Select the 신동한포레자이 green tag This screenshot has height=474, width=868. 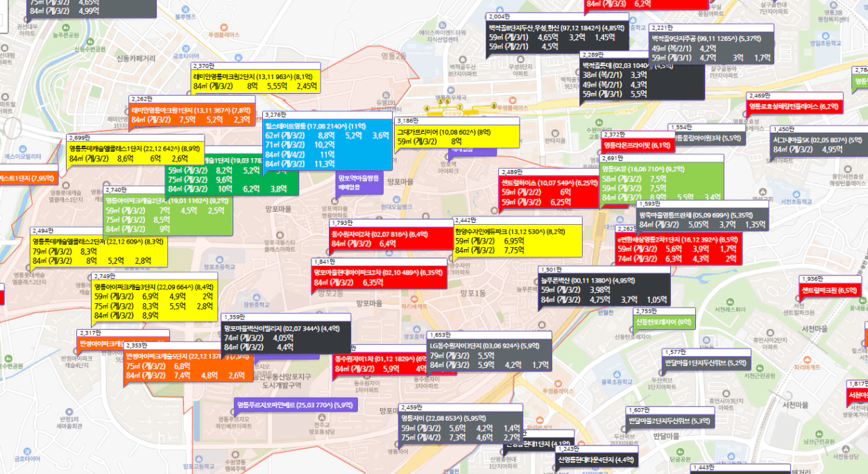(x=663, y=322)
